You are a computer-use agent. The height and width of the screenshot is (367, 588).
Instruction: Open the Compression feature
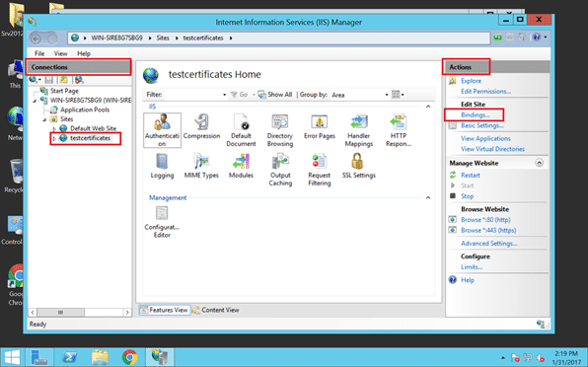(201, 126)
